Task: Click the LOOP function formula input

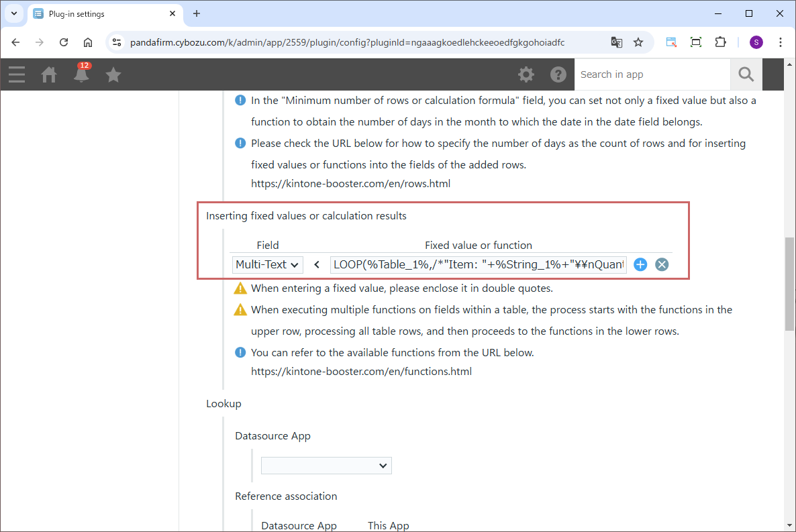Action: click(478, 264)
